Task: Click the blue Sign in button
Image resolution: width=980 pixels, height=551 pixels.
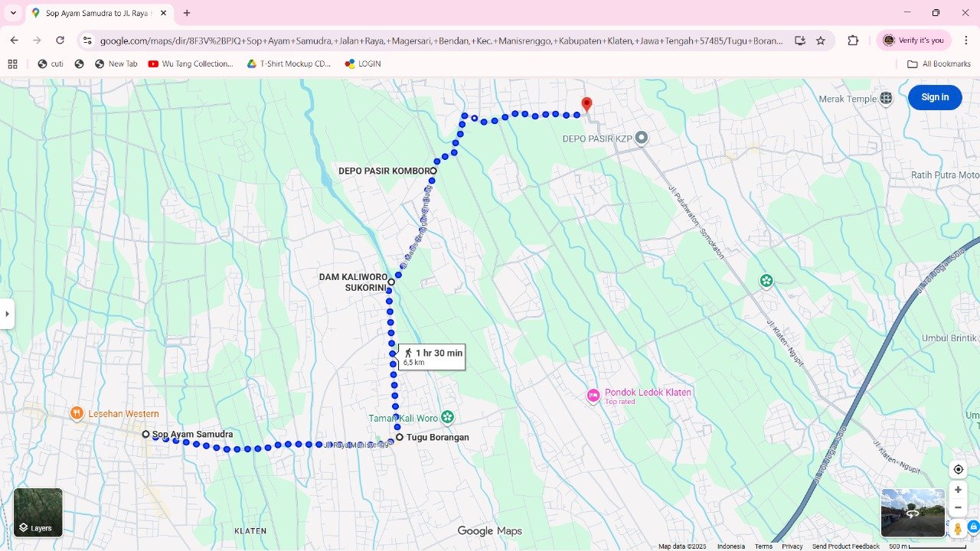Action: click(934, 97)
